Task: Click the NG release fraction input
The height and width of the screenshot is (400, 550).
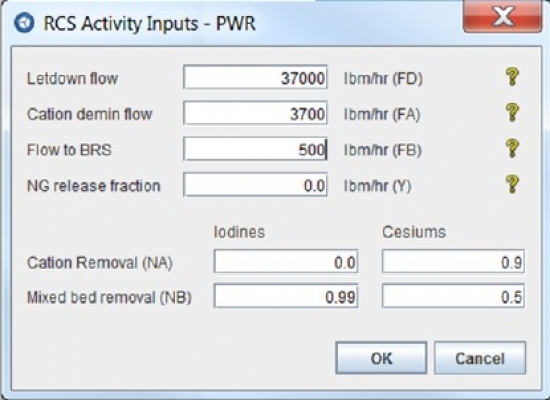Action: point(255,185)
